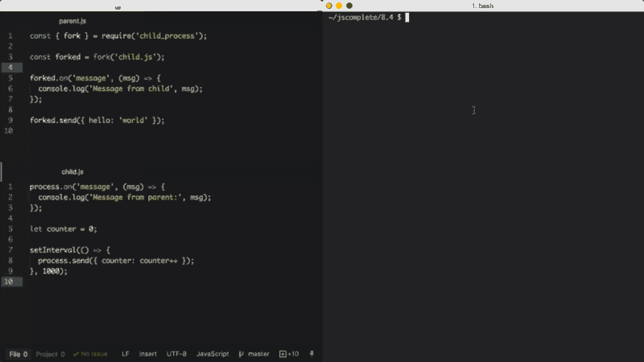
Task: Click 'child.js' string in fork call
Action: click(x=135, y=57)
